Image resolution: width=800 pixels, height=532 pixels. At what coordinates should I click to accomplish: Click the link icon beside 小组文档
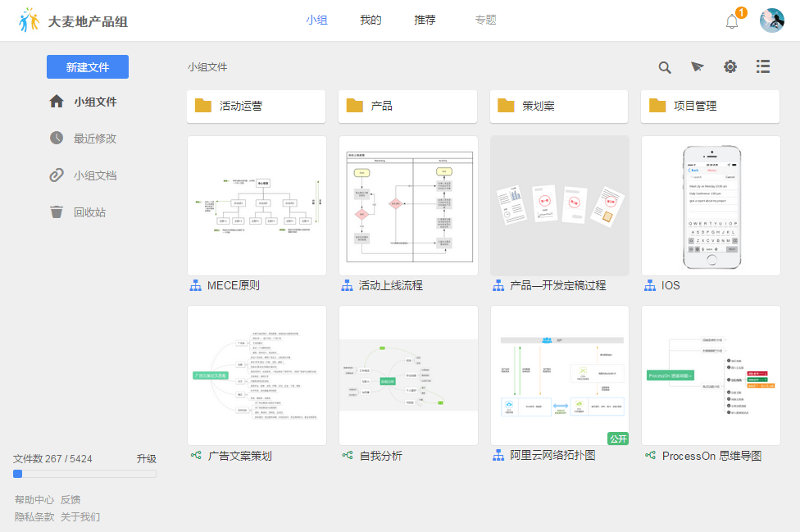coord(55,175)
